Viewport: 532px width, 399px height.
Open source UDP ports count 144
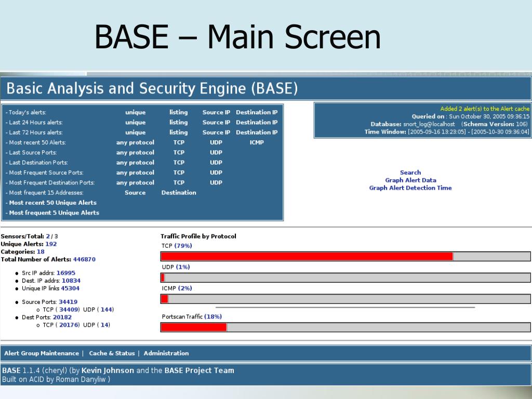point(107,310)
